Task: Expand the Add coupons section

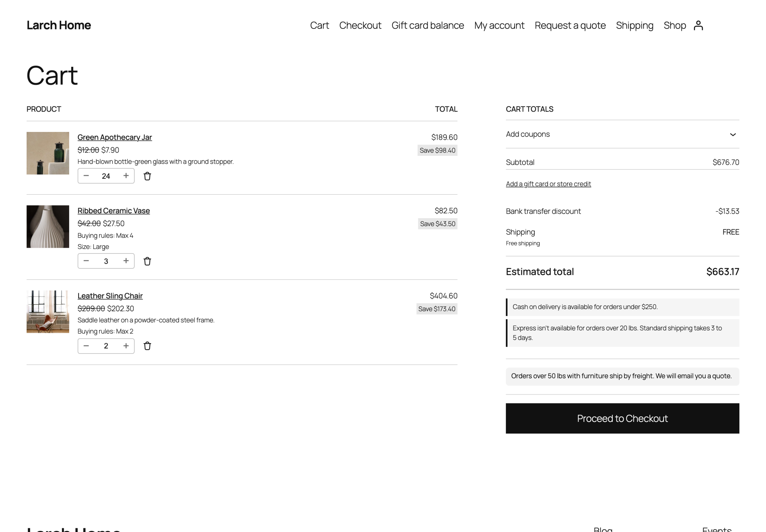Action: [x=622, y=134]
